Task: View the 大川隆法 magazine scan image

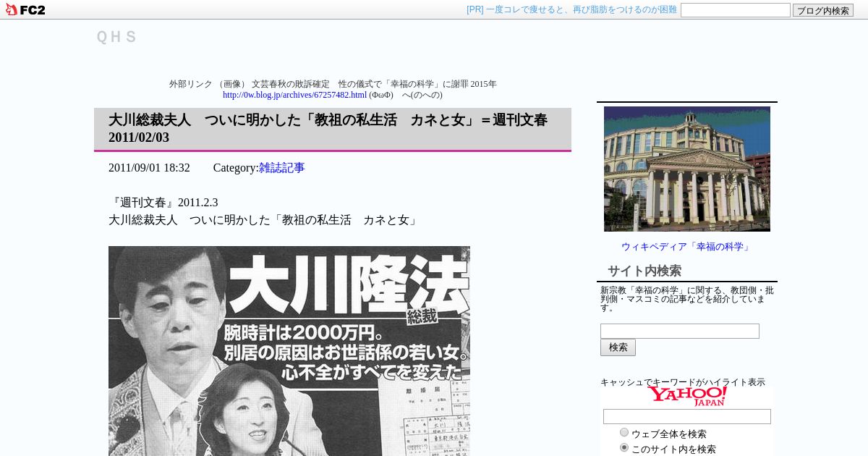Action: coord(289,351)
